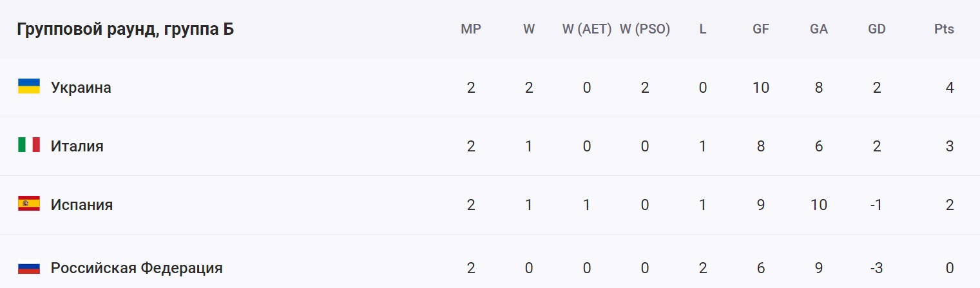Click the GA column header
The height and width of the screenshot is (288, 980).
[819, 29]
